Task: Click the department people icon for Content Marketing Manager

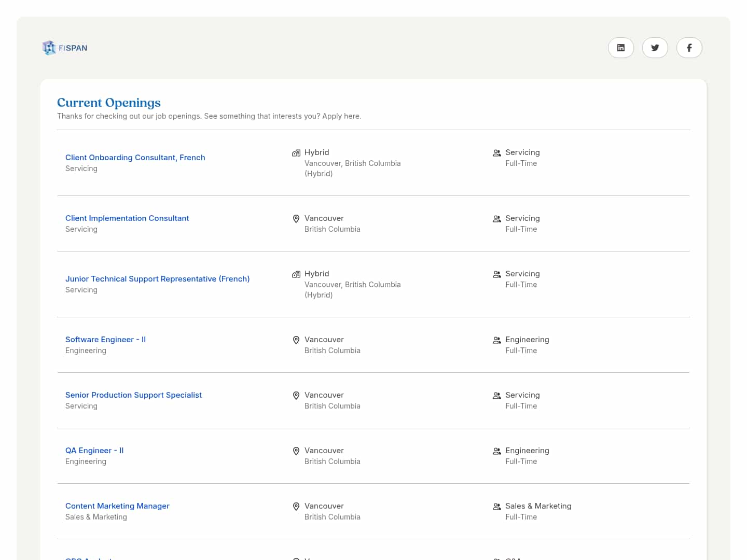Action: pyautogui.click(x=497, y=507)
